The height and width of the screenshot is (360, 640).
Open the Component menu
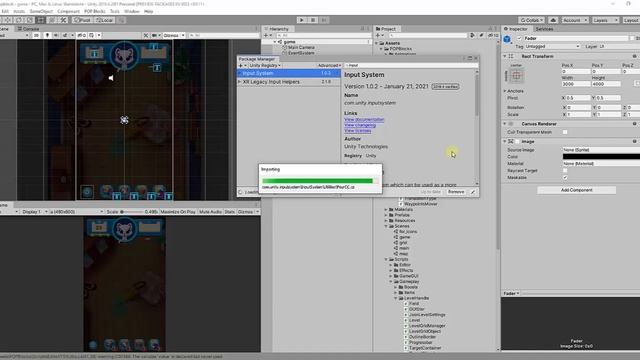point(68,11)
